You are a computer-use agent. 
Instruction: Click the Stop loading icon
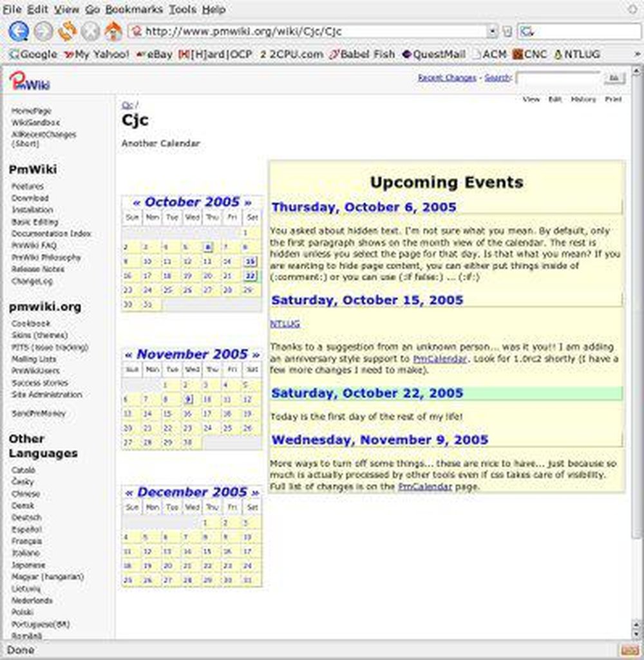(91, 31)
